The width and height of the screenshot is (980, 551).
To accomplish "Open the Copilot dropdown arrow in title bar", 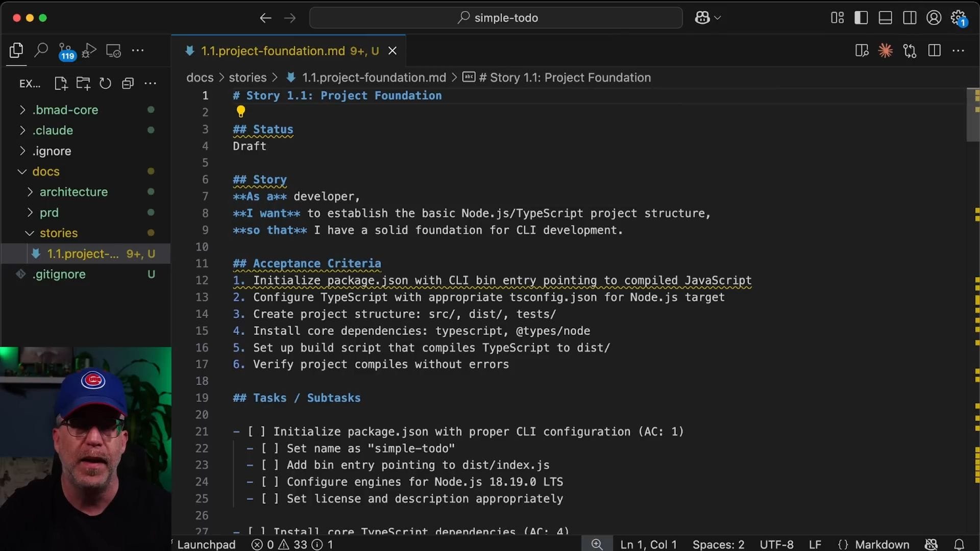I will coord(718,18).
